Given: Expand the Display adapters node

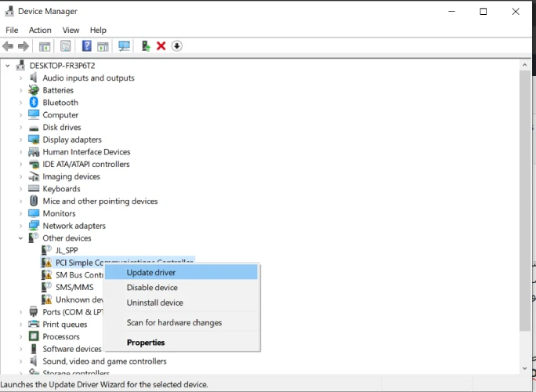Looking at the screenshot, I should [x=21, y=140].
